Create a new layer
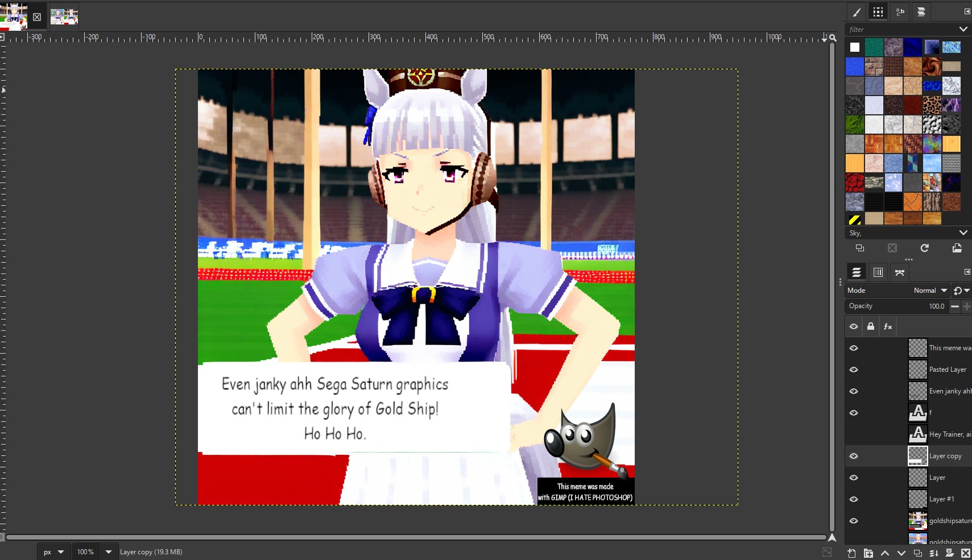The image size is (972, 560). tap(851, 553)
